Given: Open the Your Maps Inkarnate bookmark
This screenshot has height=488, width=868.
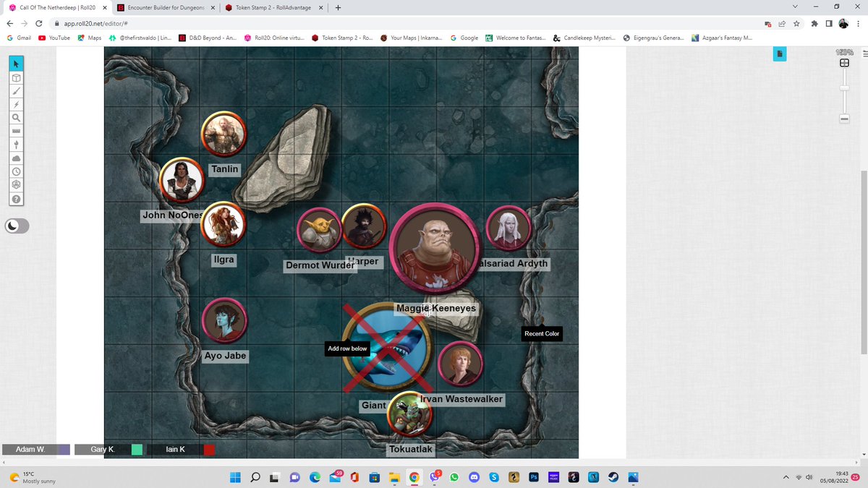Looking at the screenshot, I should pos(411,38).
